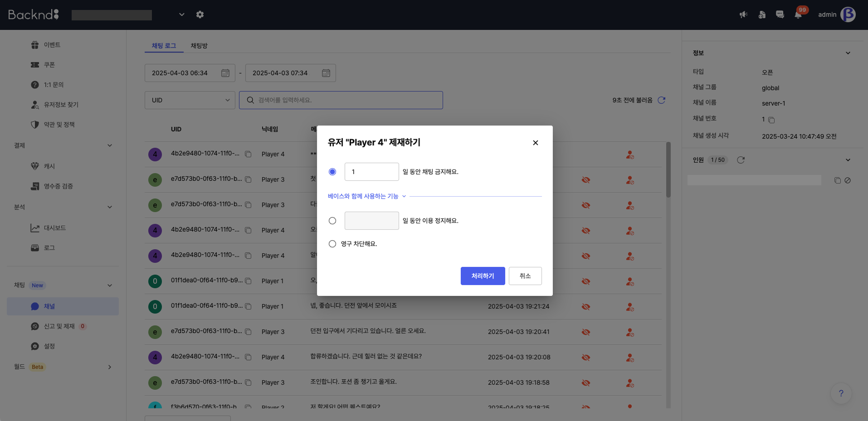Sanction Player 3 at 19:20:41 row

[x=630, y=332]
